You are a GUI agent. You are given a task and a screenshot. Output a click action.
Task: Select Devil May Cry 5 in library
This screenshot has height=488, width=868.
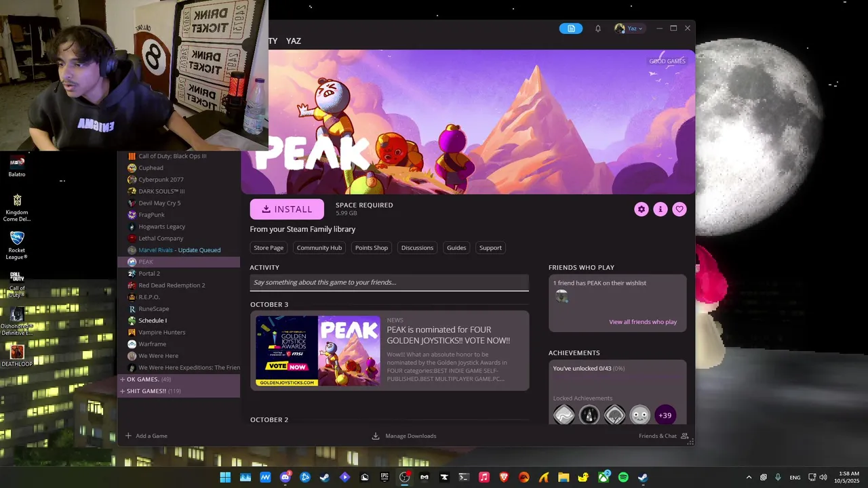[x=179, y=203]
